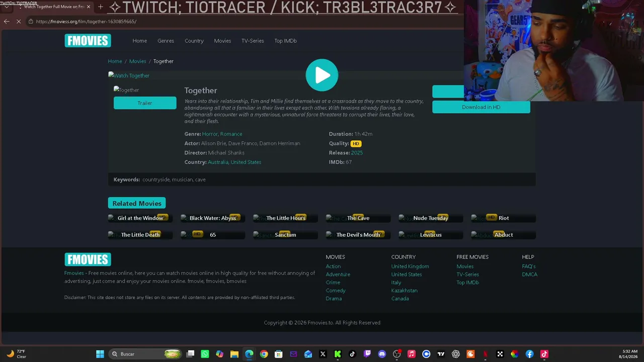Open related movie The Little Death
Image resolution: width=644 pixels, height=362 pixels.
click(x=140, y=235)
